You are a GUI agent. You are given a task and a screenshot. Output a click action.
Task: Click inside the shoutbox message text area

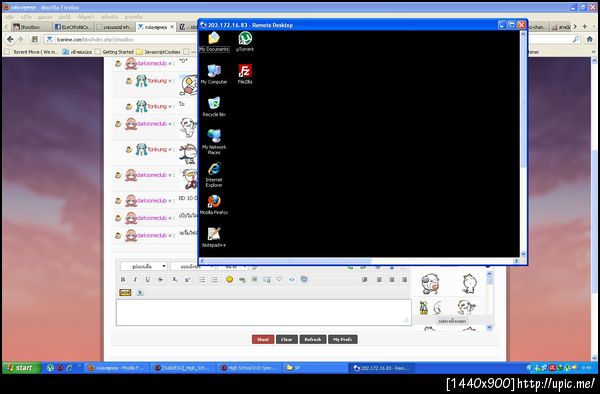point(264,313)
